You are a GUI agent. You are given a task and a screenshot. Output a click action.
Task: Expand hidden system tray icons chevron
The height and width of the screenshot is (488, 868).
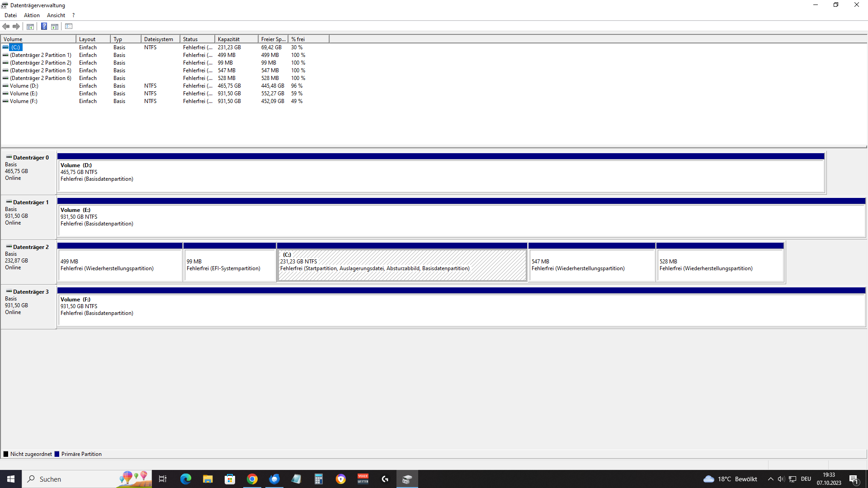770,479
